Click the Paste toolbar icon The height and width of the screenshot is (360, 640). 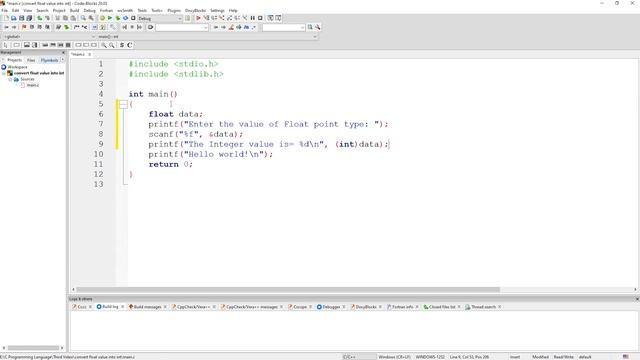coord(73,18)
